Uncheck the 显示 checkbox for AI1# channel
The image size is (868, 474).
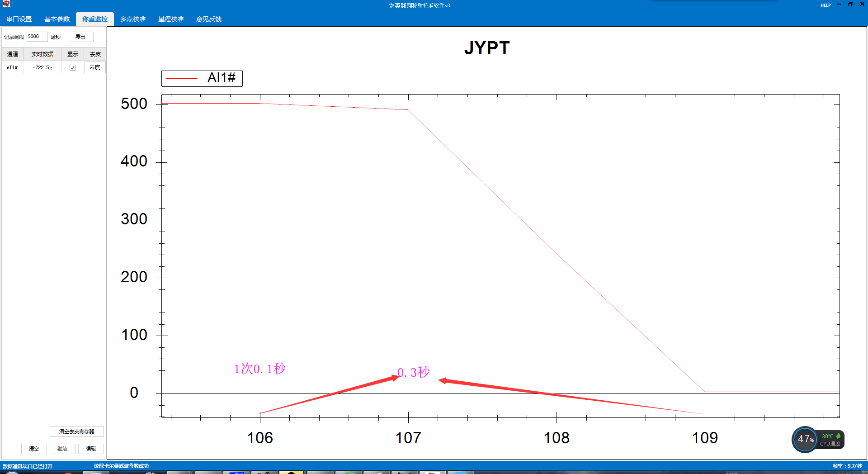pos(72,68)
